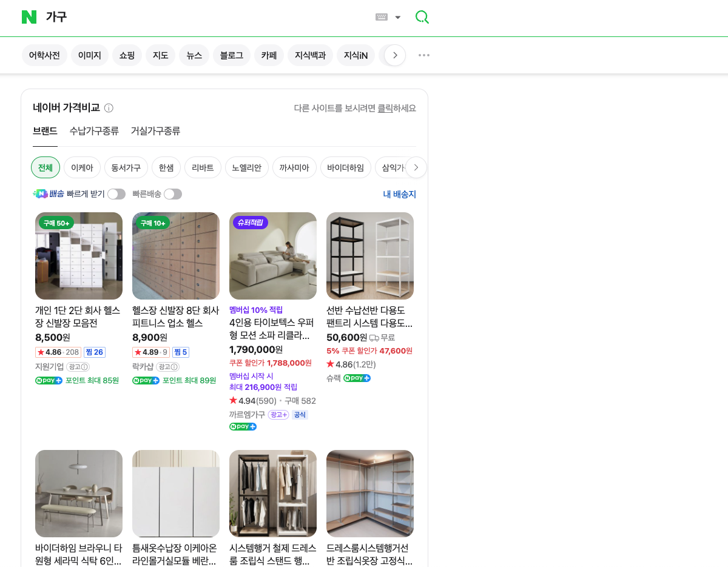
Task: Click the free delivery truck icon by 무료
Action: 374,338
